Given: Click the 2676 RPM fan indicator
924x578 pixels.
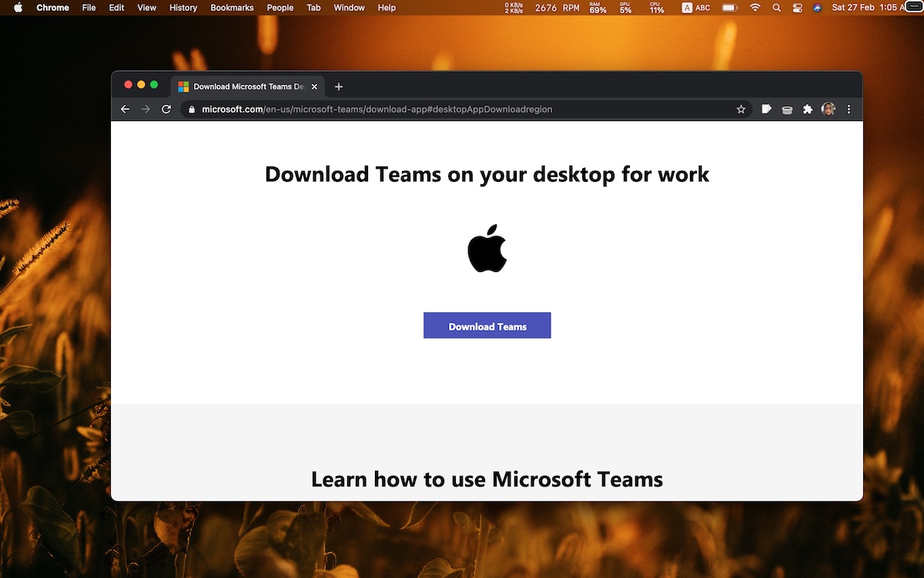Looking at the screenshot, I should pos(557,8).
